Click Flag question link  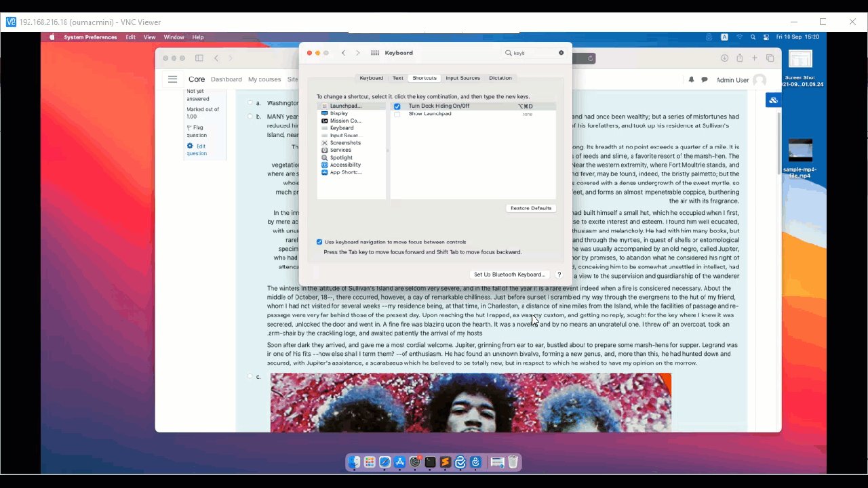(195, 131)
